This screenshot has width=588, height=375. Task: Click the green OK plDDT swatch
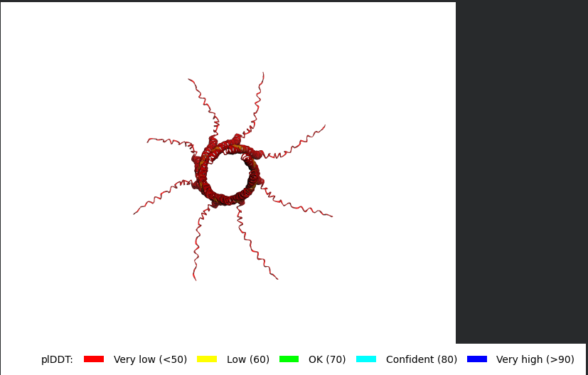point(289,359)
